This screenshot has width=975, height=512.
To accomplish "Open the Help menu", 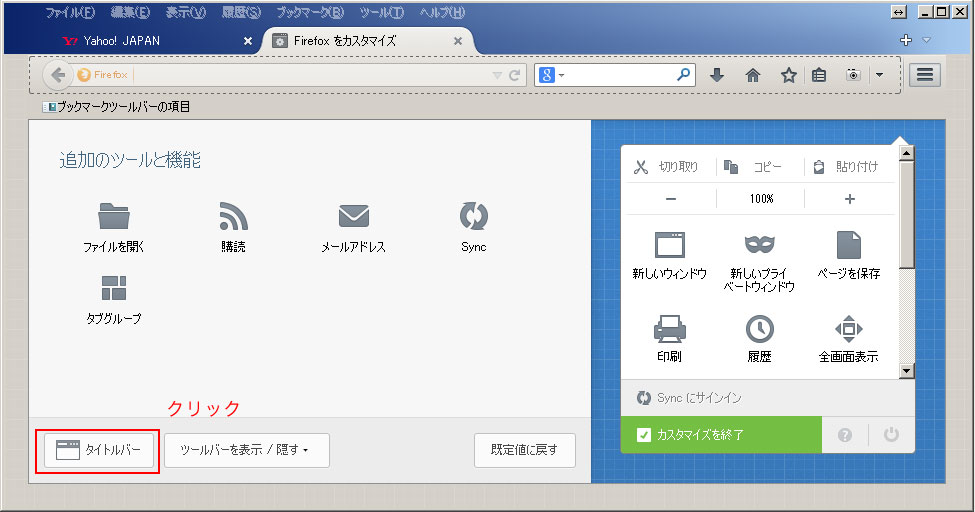I will (442, 12).
